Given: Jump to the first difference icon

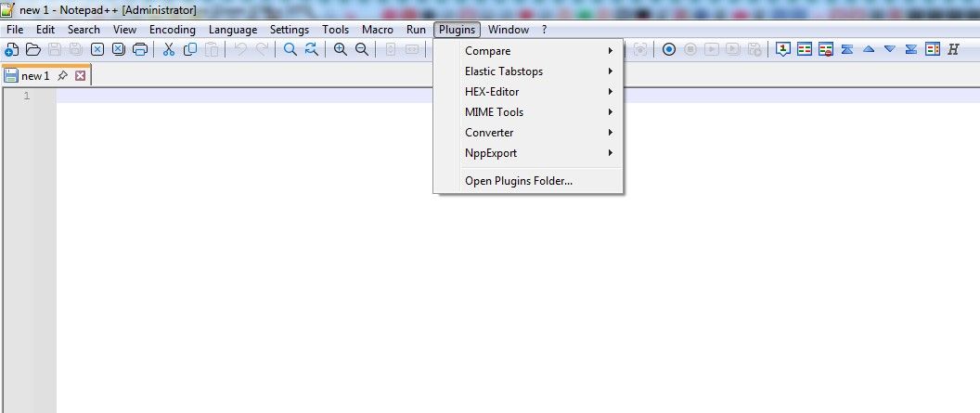Looking at the screenshot, I should coord(847,50).
